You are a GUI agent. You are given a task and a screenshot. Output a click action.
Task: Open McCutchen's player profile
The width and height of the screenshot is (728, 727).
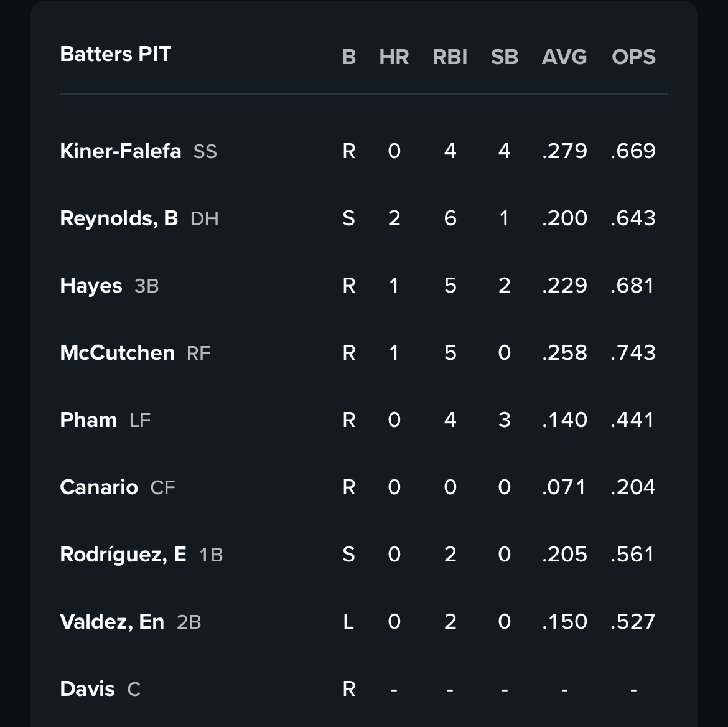point(118,353)
